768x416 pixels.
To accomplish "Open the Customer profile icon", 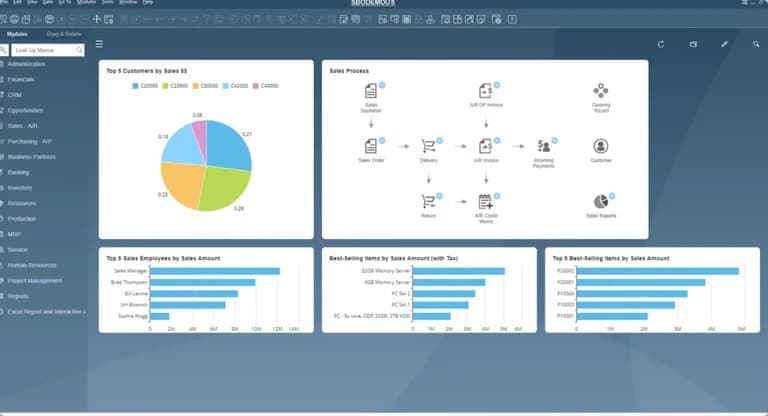I will pyautogui.click(x=600, y=146).
